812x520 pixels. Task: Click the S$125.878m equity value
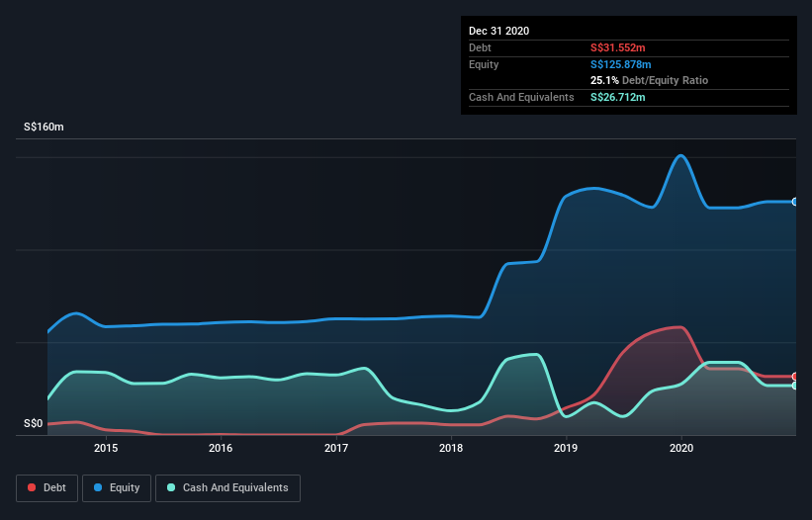(621, 64)
